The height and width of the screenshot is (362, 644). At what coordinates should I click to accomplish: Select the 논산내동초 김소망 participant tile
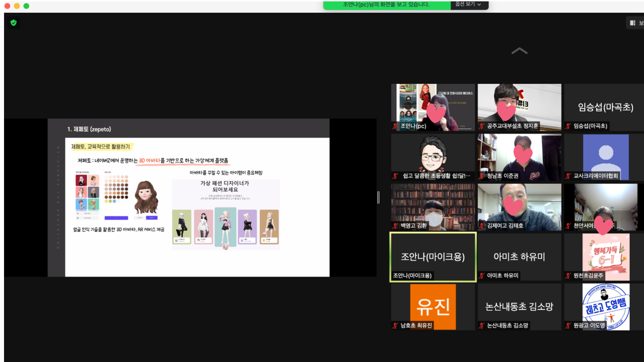519,306
